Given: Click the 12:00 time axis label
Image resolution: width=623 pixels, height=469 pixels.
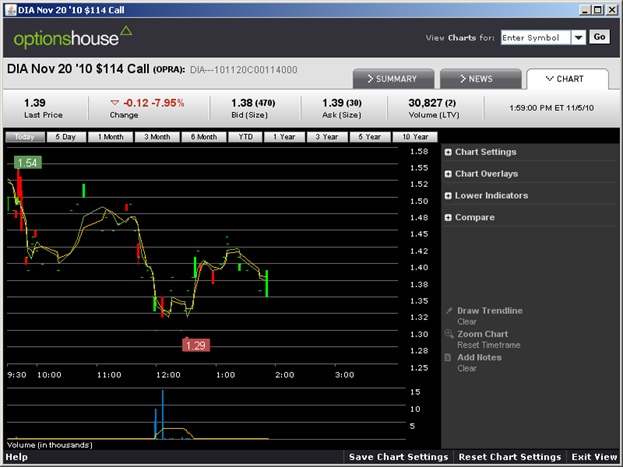Looking at the screenshot, I should pos(168,375).
